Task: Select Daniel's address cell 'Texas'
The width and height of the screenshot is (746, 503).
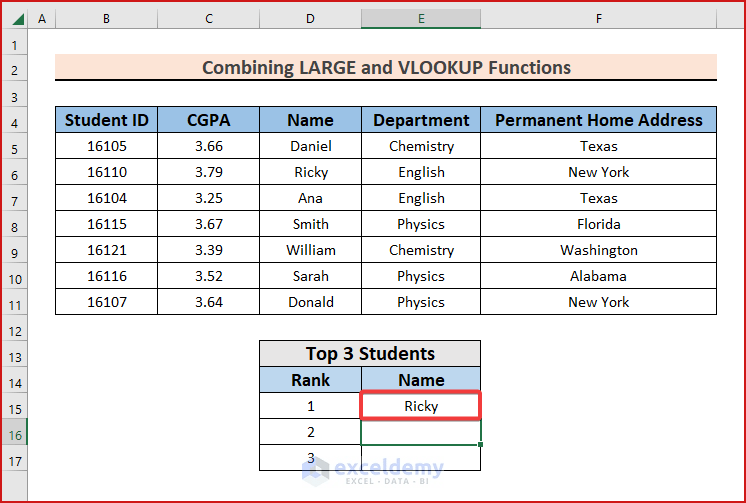Action: pos(599,146)
